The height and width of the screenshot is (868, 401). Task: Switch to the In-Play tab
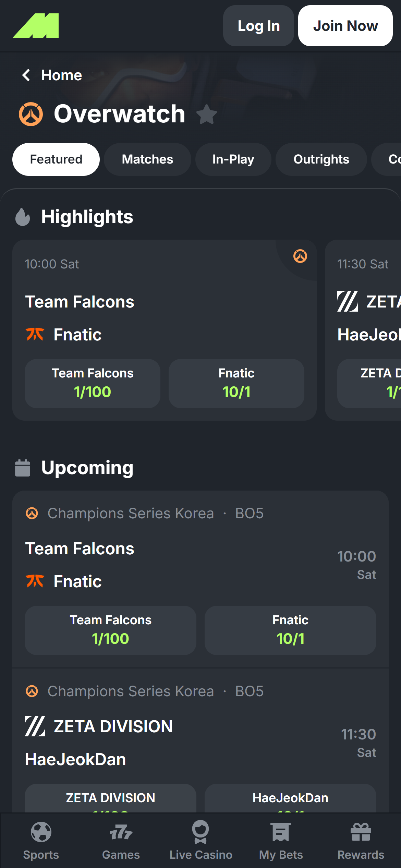coord(233,159)
